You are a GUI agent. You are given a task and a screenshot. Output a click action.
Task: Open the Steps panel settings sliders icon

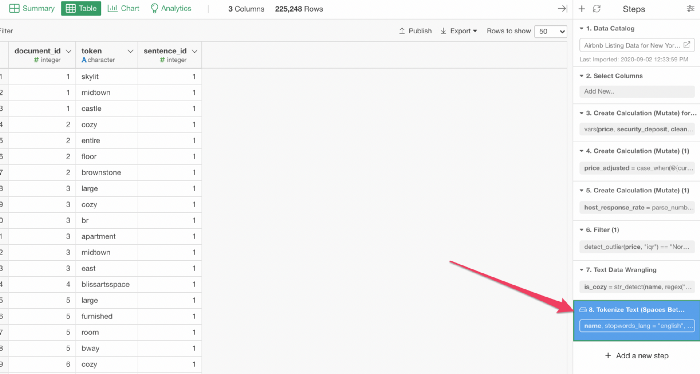coord(690,8)
